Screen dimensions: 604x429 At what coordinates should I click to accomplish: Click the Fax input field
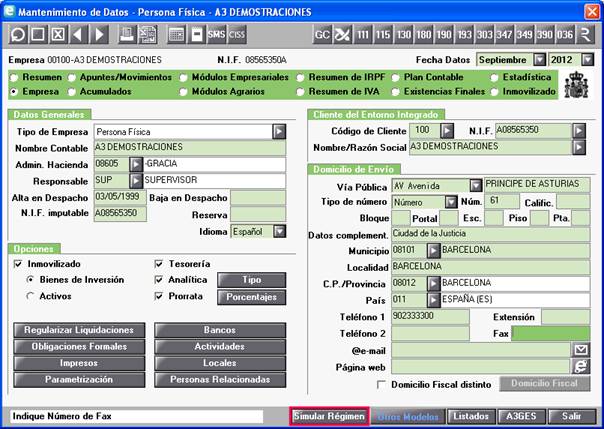tap(551, 333)
